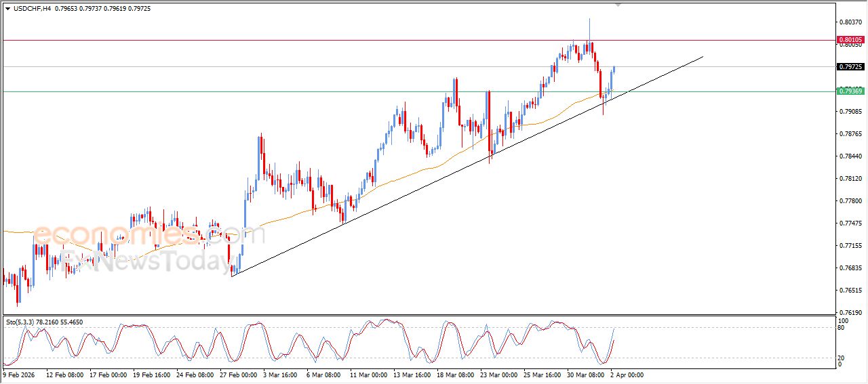868x384 pixels.
Task: Click the current price tag 0.79725
Action: [x=850, y=66]
